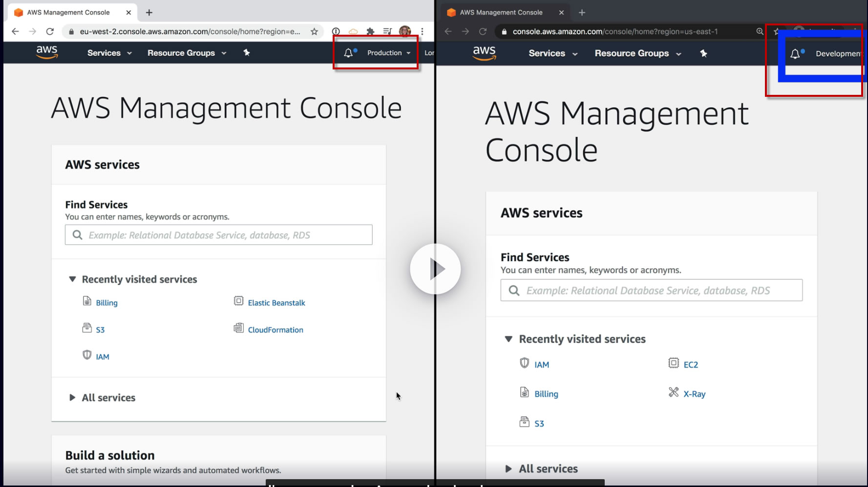Open the Resource Groups dropdown in the Development console

(637, 53)
